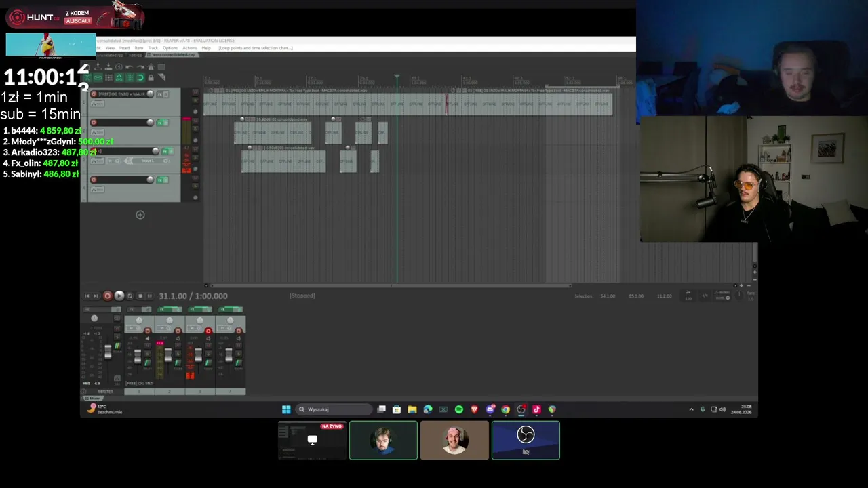Image resolution: width=868 pixels, height=488 pixels.
Task: Toggle record arm on mixer channel 3
Action: point(208,331)
